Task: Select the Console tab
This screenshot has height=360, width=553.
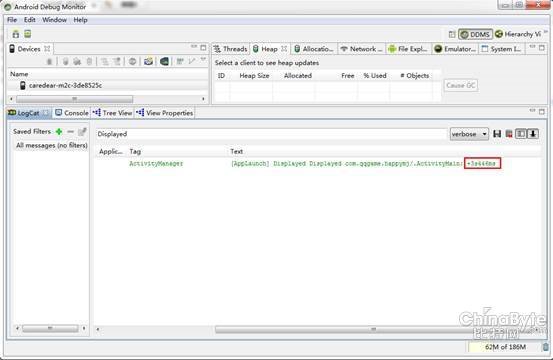Action: pos(72,113)
